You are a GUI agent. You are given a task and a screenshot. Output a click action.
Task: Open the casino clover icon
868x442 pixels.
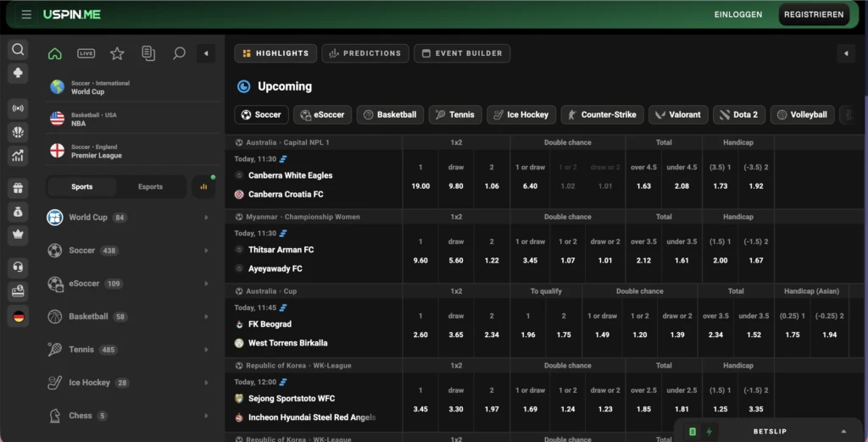tap(18, 73)
